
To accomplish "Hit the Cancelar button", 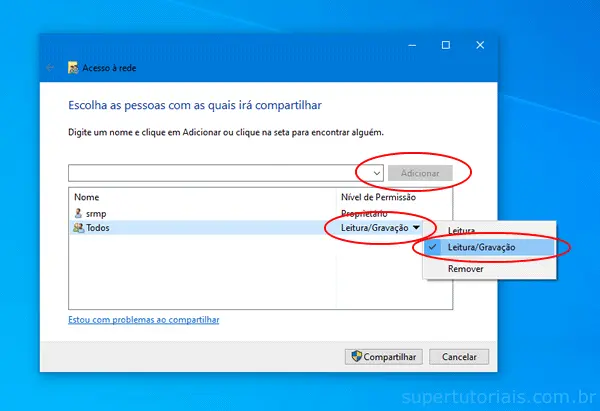I will click(459, 356).
